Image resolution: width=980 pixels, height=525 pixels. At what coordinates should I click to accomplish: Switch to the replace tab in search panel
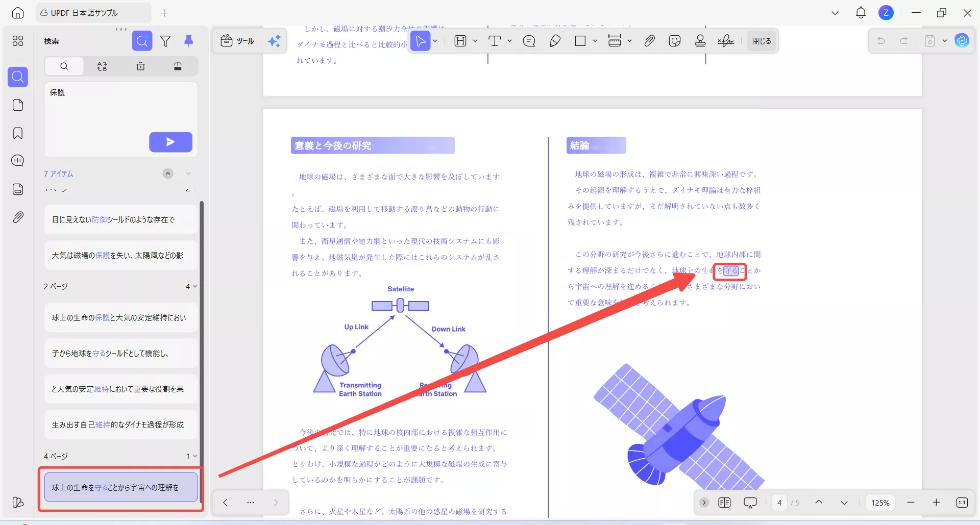click(x=102, y=66)
